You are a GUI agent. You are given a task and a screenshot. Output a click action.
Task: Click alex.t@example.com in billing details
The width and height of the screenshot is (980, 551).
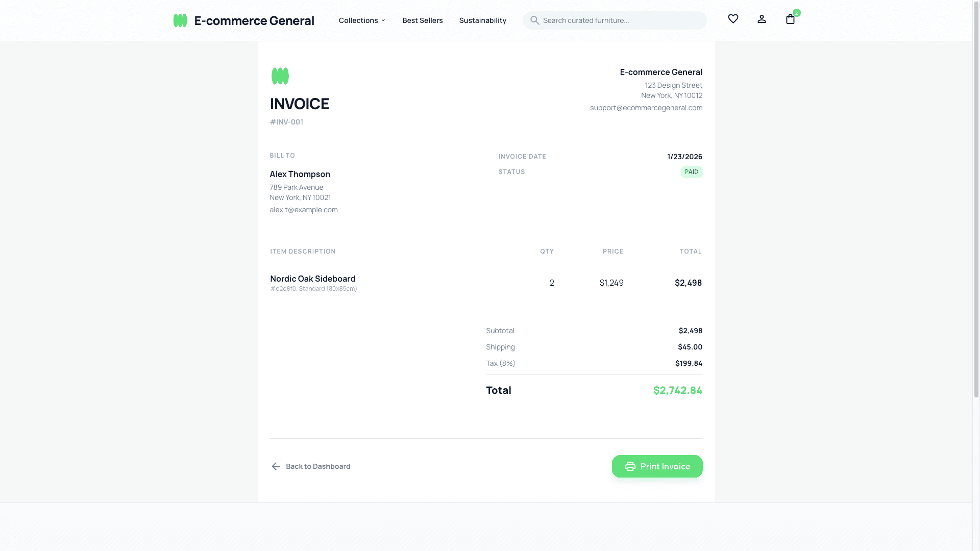[303, 209]
